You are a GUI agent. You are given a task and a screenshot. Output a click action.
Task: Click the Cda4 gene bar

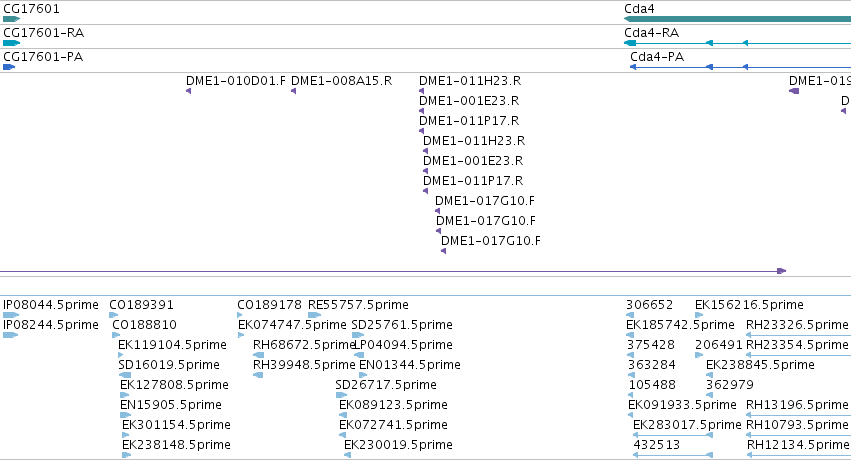tap(738, 19)
